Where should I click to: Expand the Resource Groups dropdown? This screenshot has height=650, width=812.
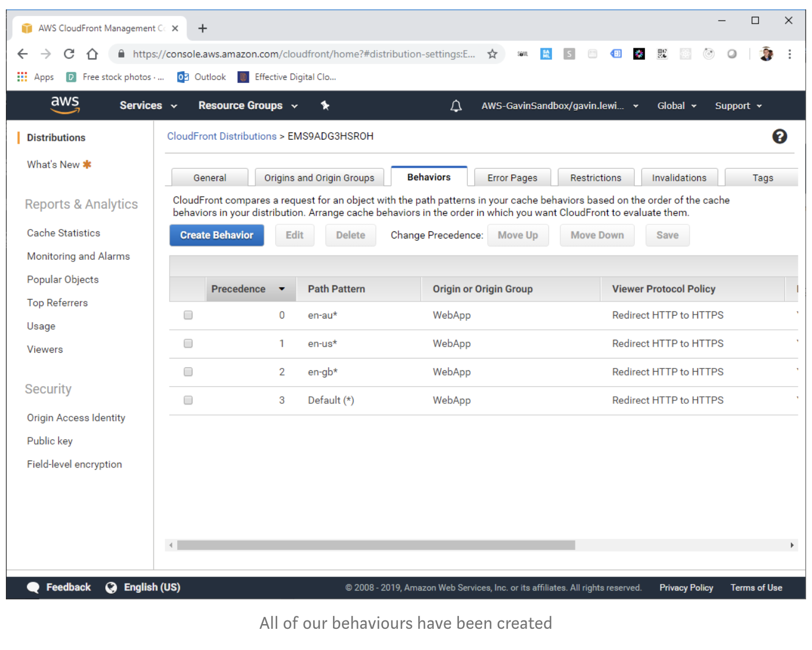point(248,106)
